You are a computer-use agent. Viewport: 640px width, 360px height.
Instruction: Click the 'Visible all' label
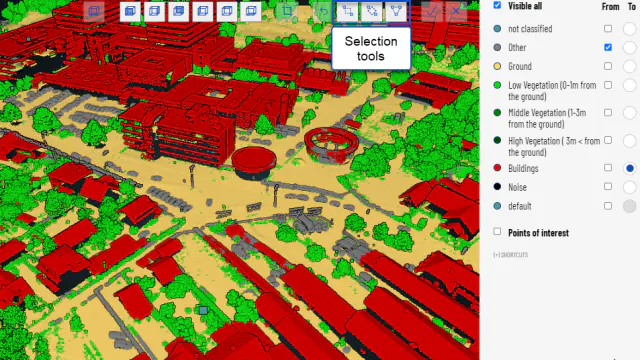[x=525, y=6]
